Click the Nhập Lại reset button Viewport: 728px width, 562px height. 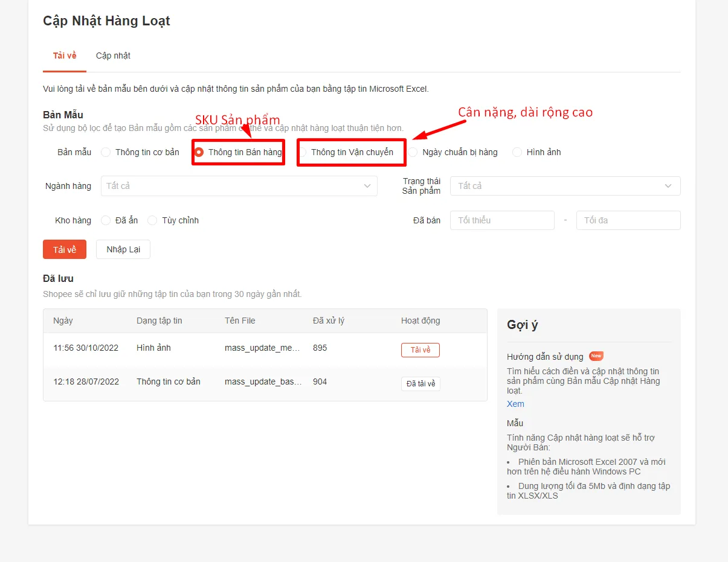(123, 249)
